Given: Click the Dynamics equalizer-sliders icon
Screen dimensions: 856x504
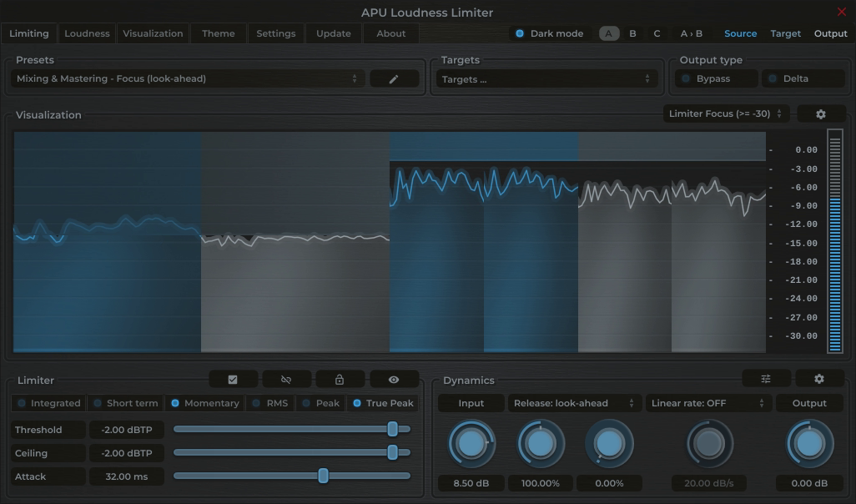Looking at the screenshot, I should pos(765,378).
